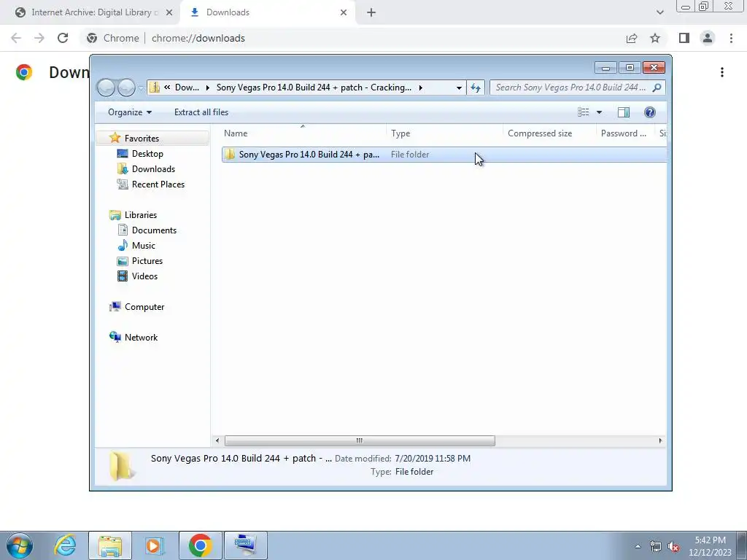747x560 pixels.
Task: Click the magnifier icon in Explorer search
Action: [657, 87]
